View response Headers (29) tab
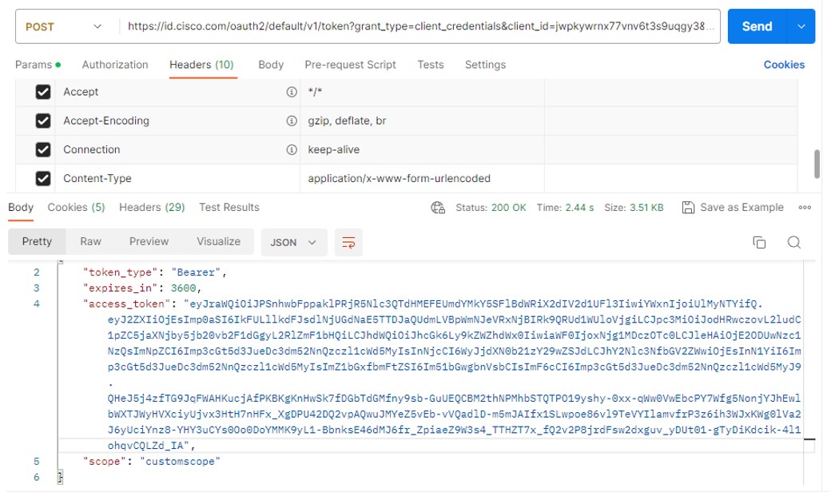The image size is (835, 504). (x=152, y=208)
